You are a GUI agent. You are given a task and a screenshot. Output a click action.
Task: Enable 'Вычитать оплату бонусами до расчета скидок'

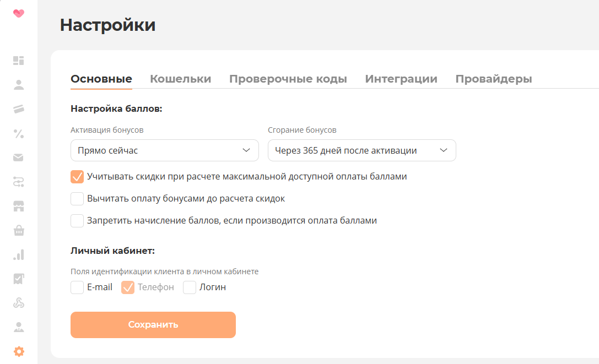[x=77, y=199]
